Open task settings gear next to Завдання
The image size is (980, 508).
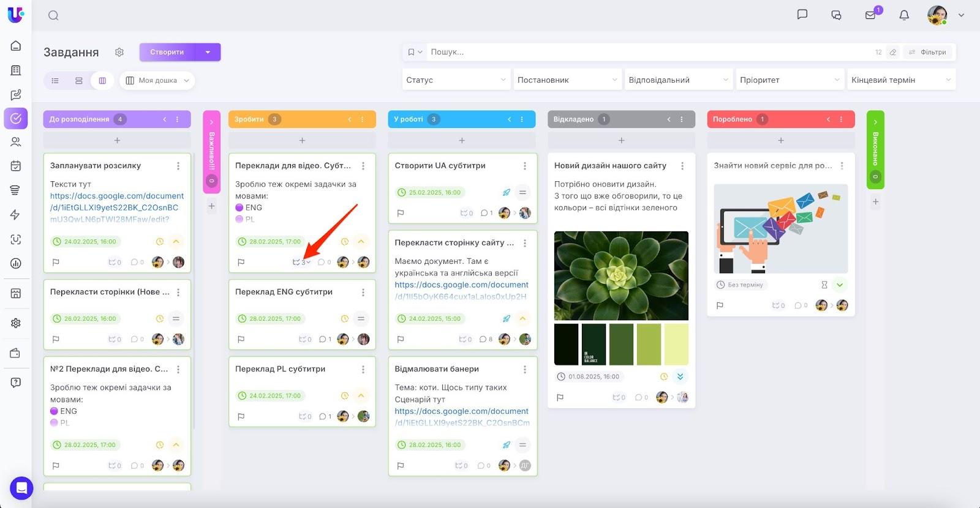tap(119, 52)
